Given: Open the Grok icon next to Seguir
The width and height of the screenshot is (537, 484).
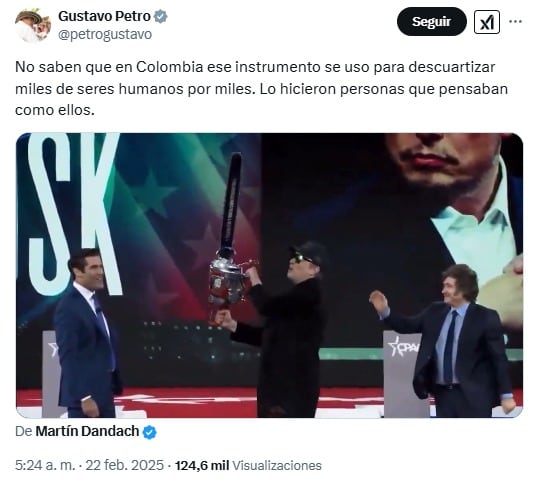Looking at the screenshot, I should [487, 22].
